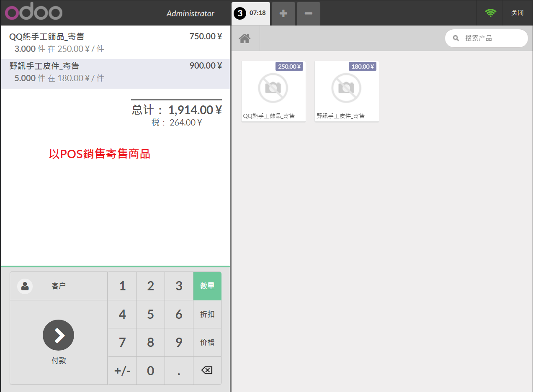Image resolution: width=533 pixels, height=392 pixels.
Task: Tap the +/- sign key
Action: pos(122,371)
